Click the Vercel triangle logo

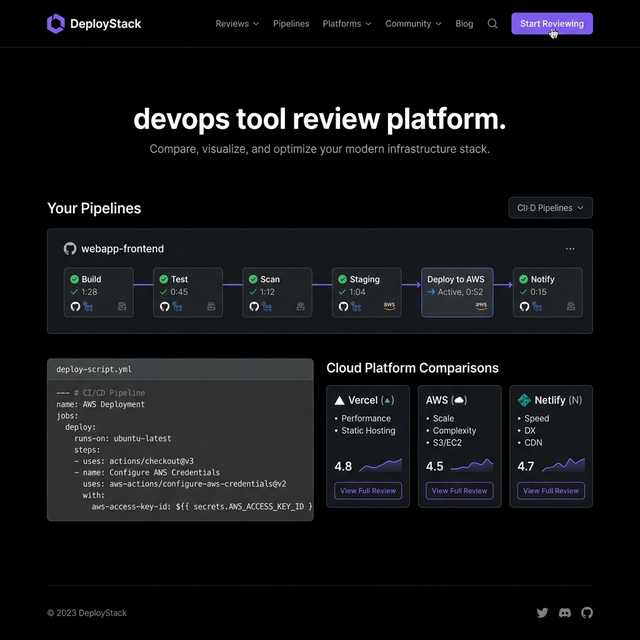tap(340, 400)
